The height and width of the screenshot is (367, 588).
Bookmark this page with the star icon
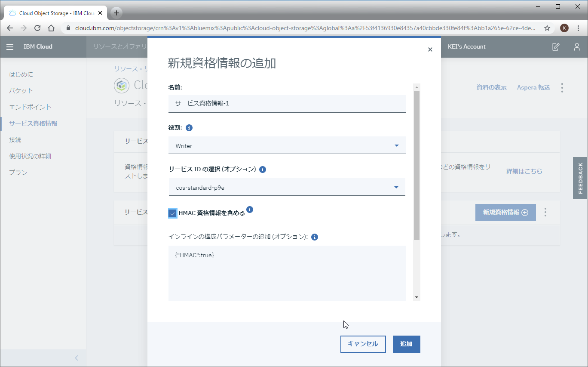[x=547, y=28]
